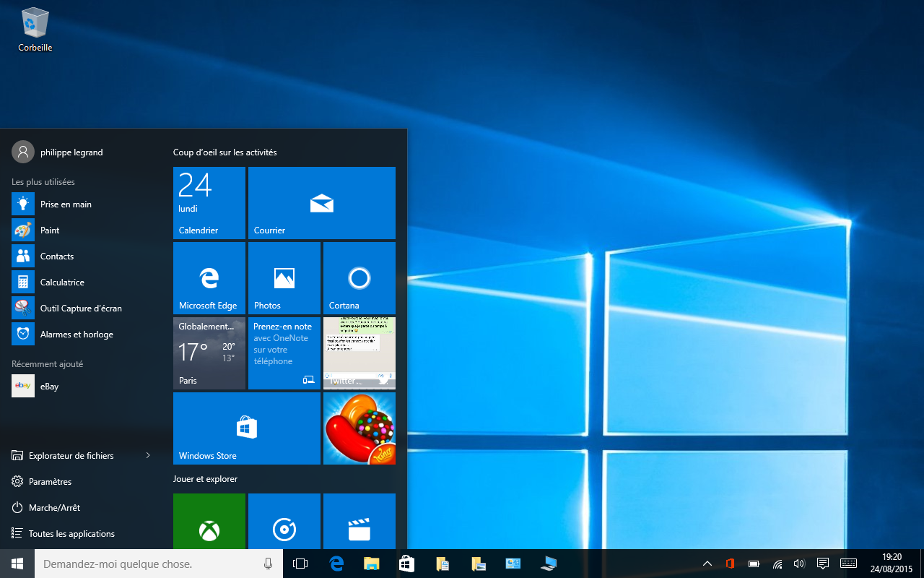Open the Films & TV clapperboard tile

(359, 522)
